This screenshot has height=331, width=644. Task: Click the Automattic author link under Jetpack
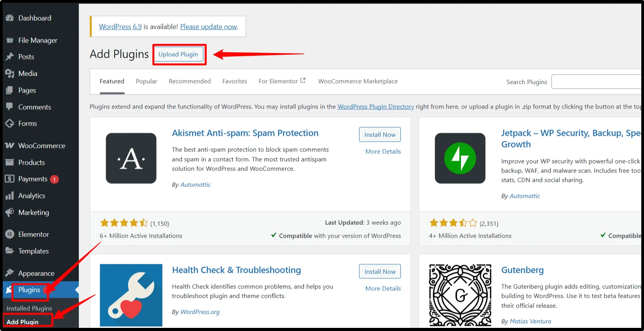click(525, 196)
